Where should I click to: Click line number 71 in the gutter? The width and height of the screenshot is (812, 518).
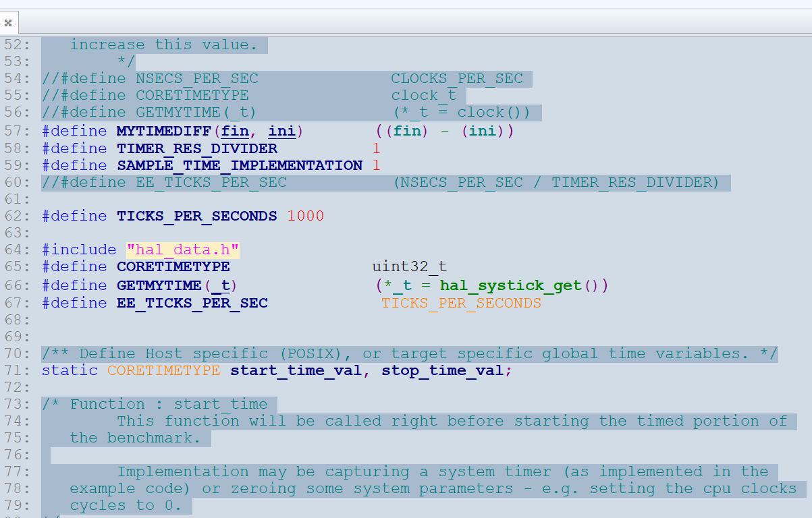click(x=17, y=371)
